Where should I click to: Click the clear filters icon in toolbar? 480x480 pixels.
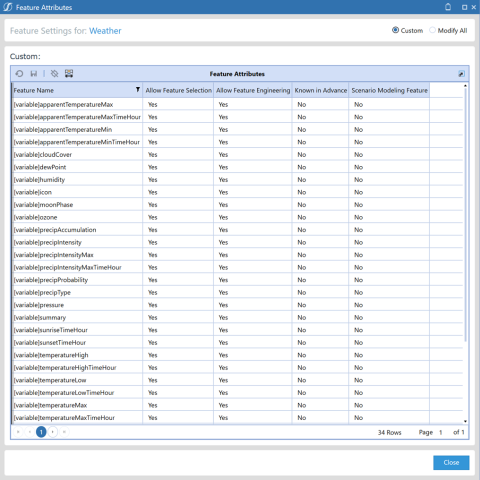tap(54, 74)
